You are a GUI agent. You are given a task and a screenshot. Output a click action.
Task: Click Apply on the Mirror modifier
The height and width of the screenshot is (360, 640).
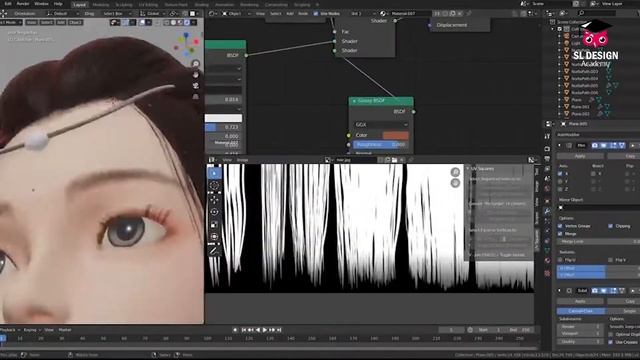(580, 156)
